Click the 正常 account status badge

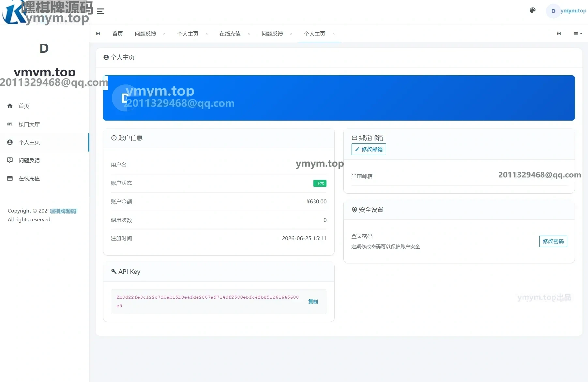[320, 184]
